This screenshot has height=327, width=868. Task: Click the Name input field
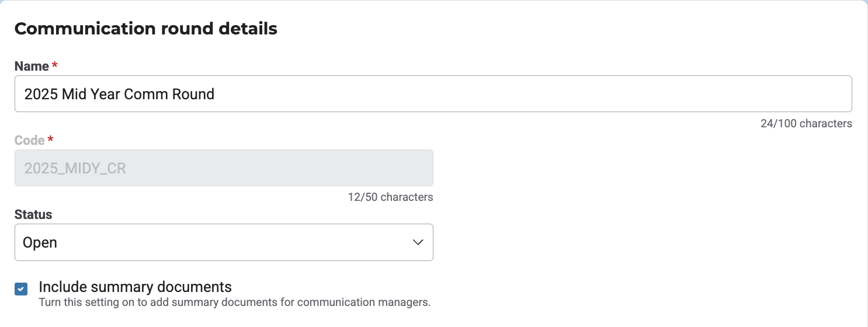tap(432, 94)
